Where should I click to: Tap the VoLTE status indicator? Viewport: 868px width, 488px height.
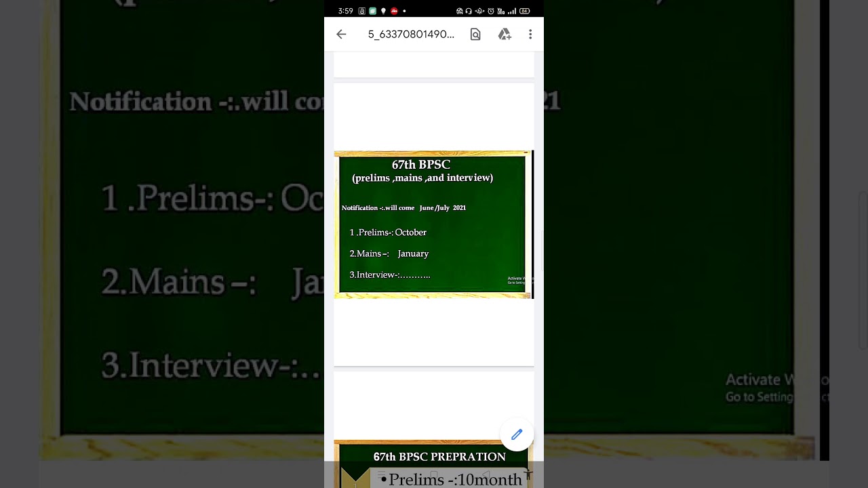(x=501, y=11)
